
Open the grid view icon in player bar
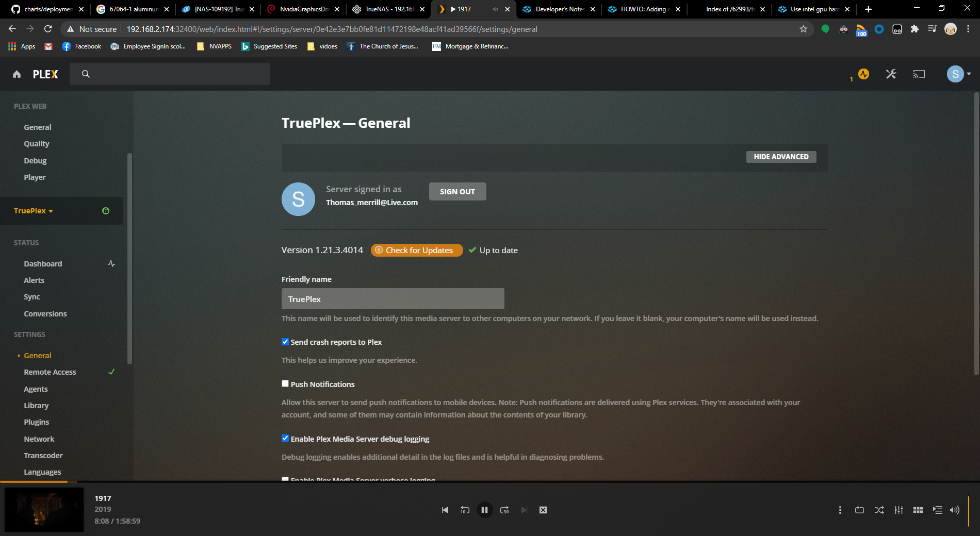[x=918, y=510]
